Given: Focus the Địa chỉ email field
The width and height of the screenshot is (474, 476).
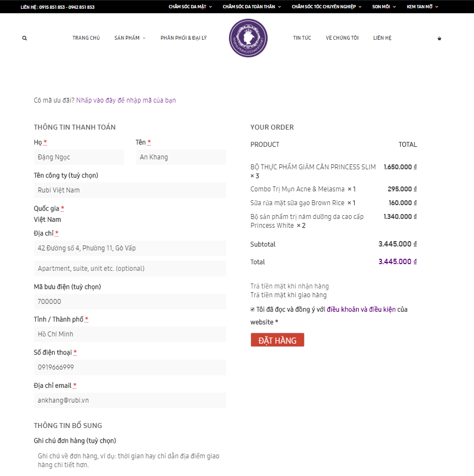Looking at the screenshot, I should (x=130, y=400).
